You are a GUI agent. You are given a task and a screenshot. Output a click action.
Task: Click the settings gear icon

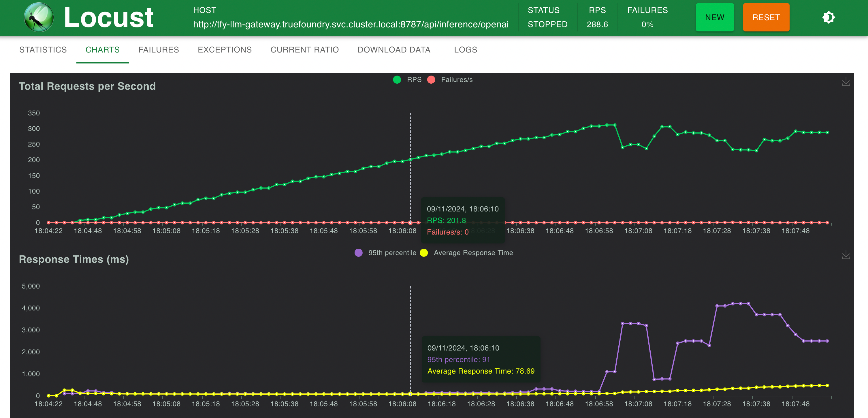click(x=829, y=18)
